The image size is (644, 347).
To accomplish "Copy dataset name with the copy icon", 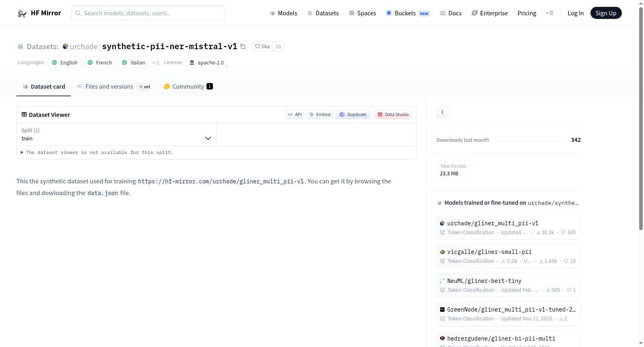I will [243, 46].
